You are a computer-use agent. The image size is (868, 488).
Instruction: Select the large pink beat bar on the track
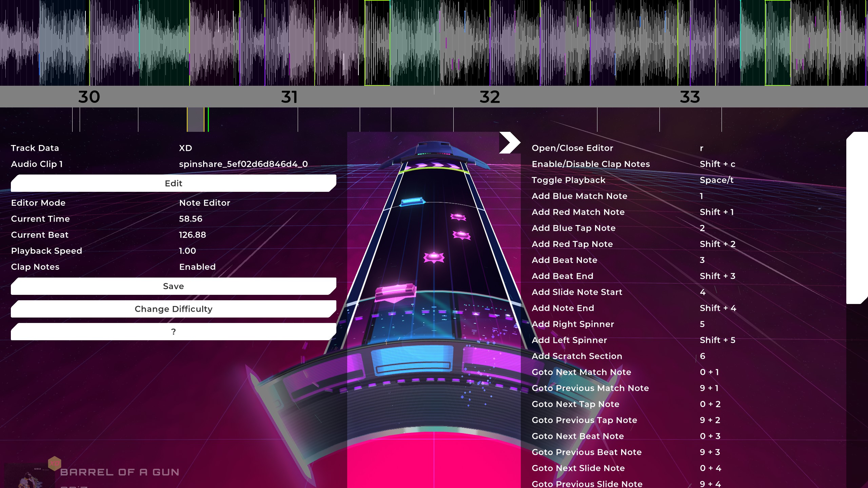pos(396,292)
